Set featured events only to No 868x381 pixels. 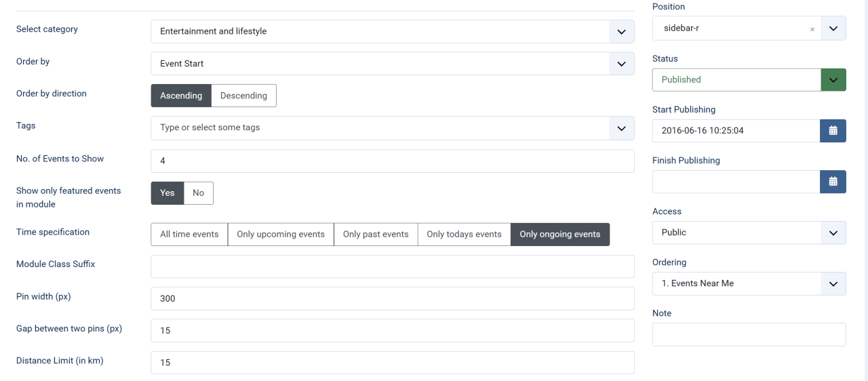click(x=198, y=193)
